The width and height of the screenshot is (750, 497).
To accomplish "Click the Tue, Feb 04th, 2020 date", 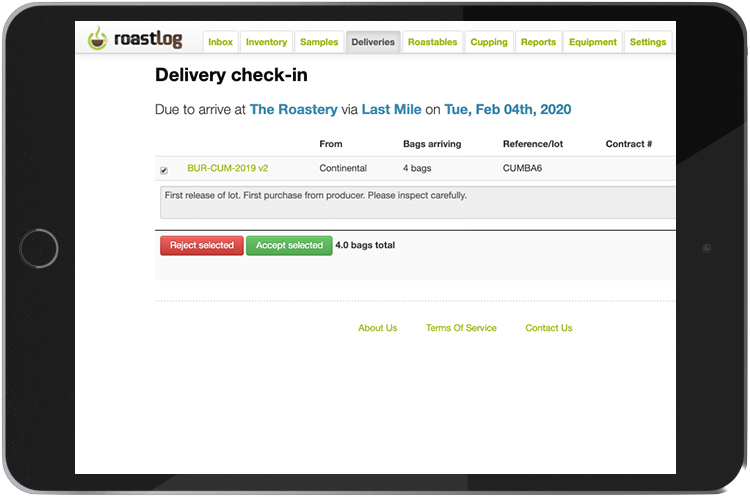I will click(x=507, y=109).
